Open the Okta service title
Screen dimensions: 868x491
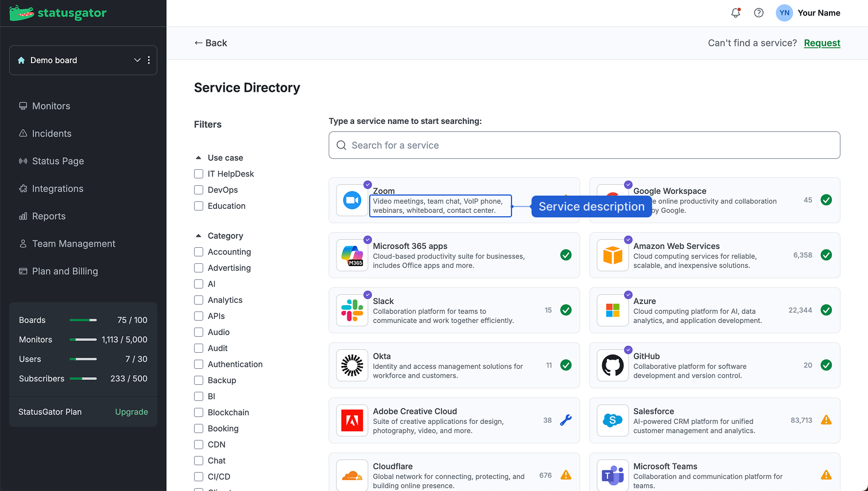pos(382,356)
